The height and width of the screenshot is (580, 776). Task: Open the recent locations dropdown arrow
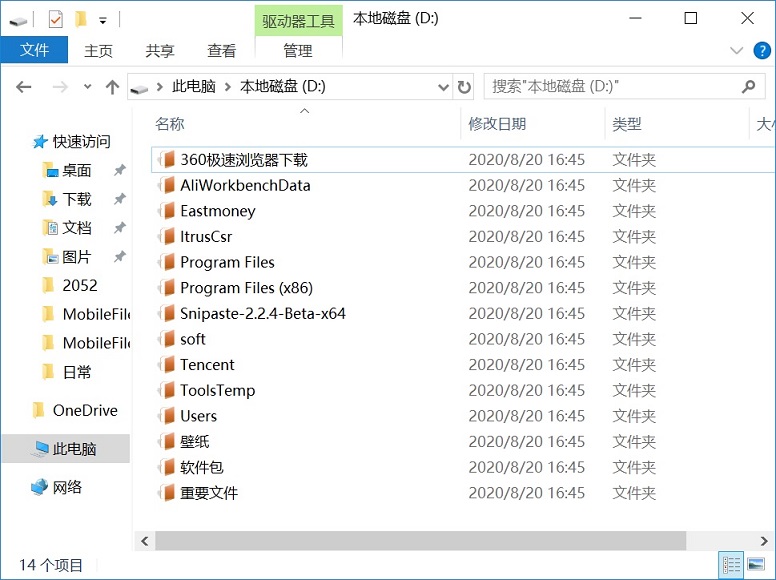point(88,87)
